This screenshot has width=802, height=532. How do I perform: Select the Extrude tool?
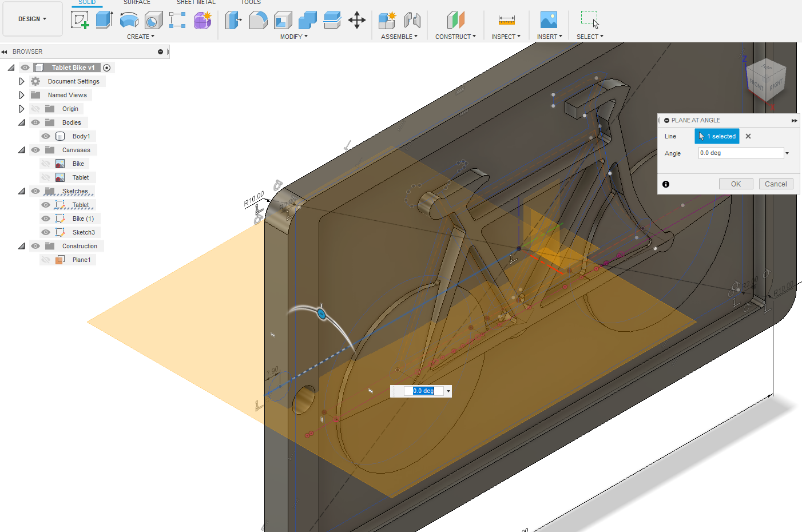tap(104, 20)
